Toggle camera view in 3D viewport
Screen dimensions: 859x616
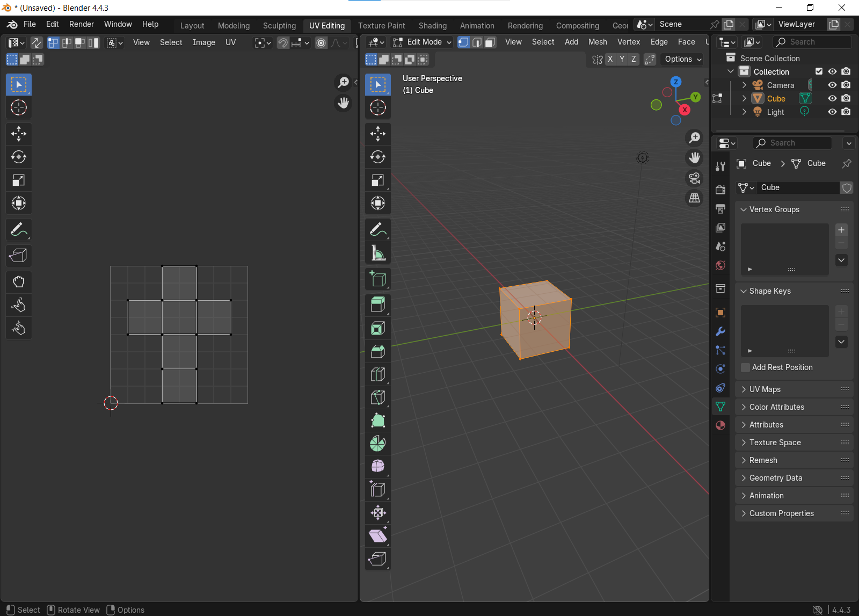(x=694, y=178)
